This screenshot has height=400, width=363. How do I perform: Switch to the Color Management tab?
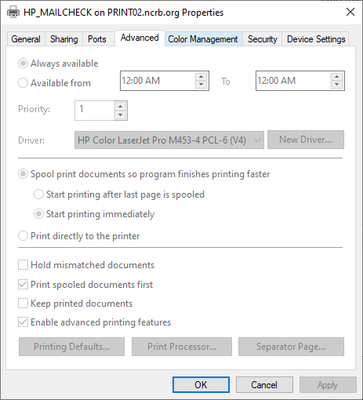pos(203,39)
